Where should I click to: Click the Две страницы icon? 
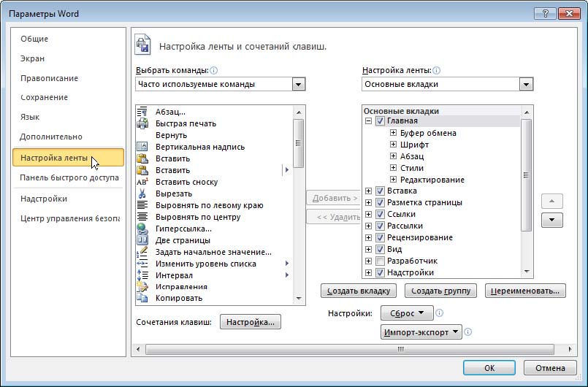142,240
